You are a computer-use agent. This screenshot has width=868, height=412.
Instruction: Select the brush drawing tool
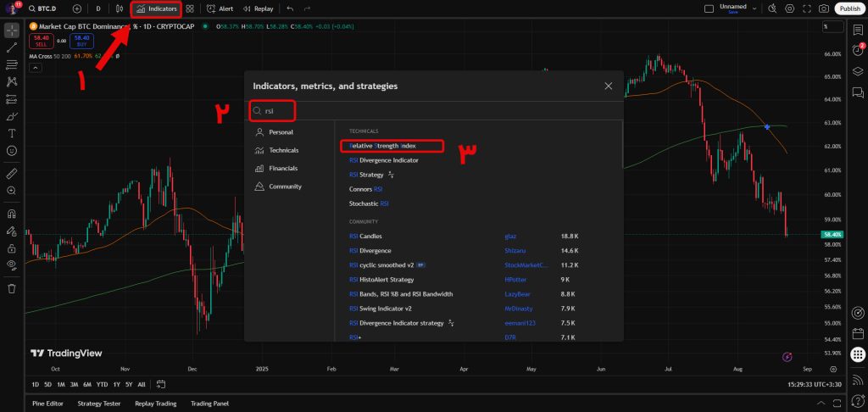coord(12,116)
